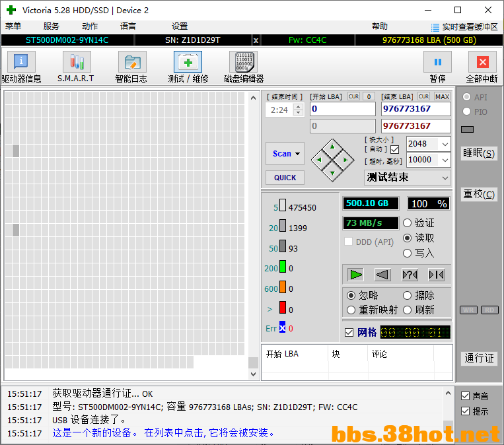Toggle the 声音 sound checkbox

(x=465, y=396)
